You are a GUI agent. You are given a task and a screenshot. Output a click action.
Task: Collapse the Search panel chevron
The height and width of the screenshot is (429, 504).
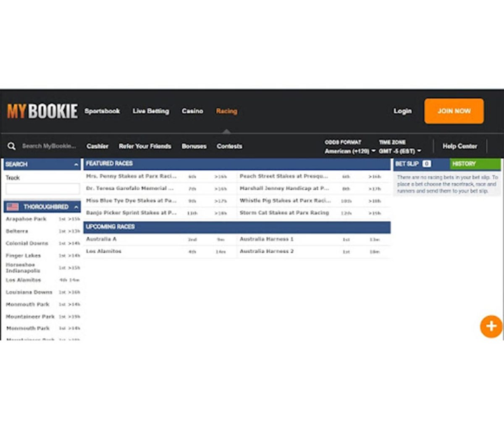tap(76, 165)
